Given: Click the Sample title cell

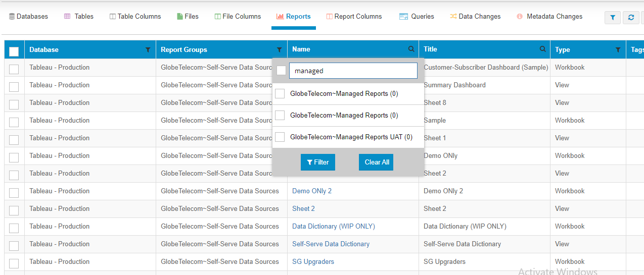Looking at the screenshot, I should [435, 120].
